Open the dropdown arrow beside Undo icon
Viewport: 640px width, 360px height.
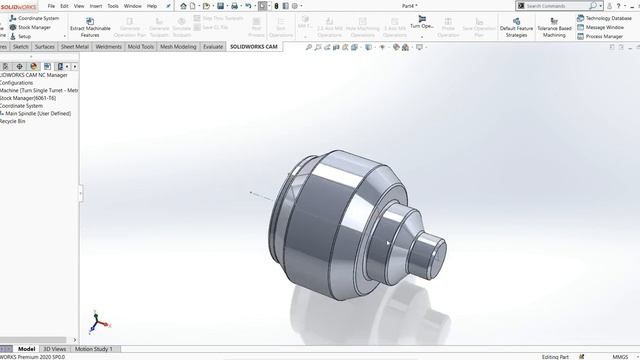[x=254, y=6]
